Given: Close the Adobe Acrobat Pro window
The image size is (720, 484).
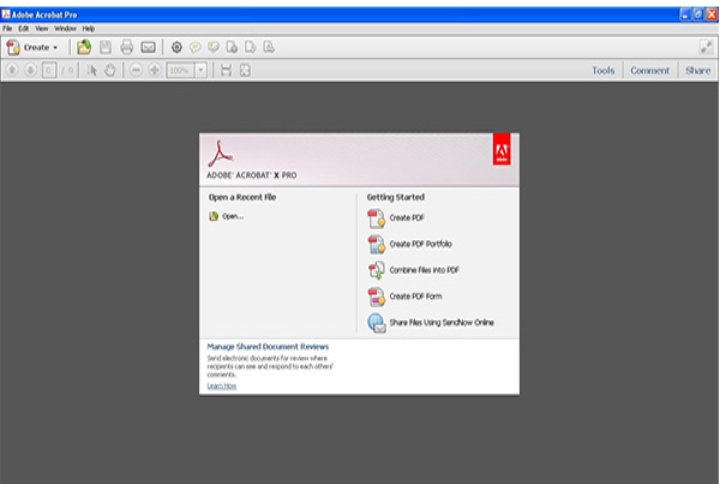Looking at the screenshot, I should 712,14.
